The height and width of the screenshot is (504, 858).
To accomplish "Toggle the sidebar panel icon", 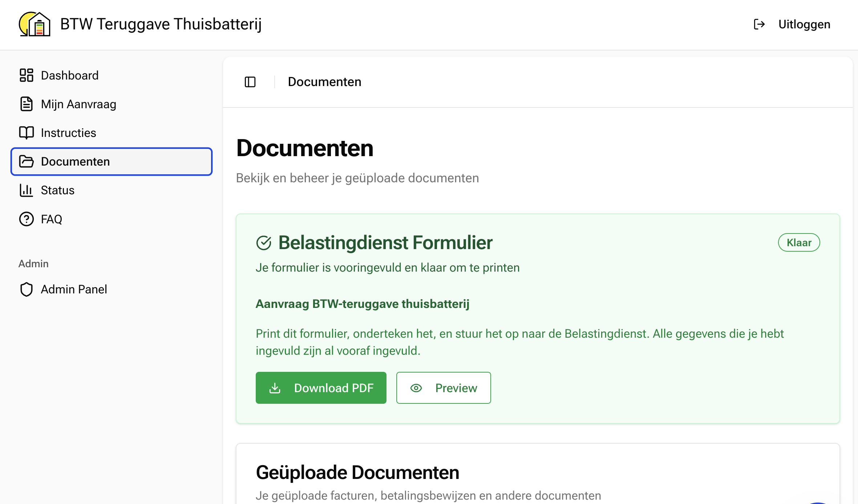I will (250, 82).
